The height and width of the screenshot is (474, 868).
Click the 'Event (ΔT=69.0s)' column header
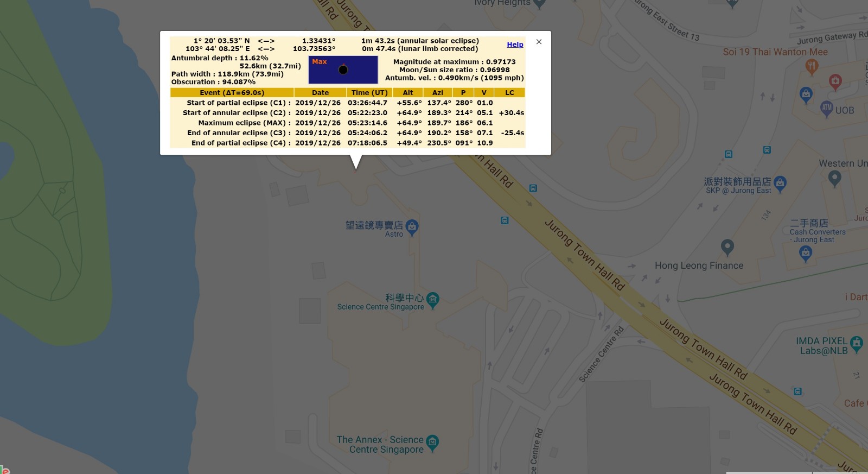[x=232, y=93]
